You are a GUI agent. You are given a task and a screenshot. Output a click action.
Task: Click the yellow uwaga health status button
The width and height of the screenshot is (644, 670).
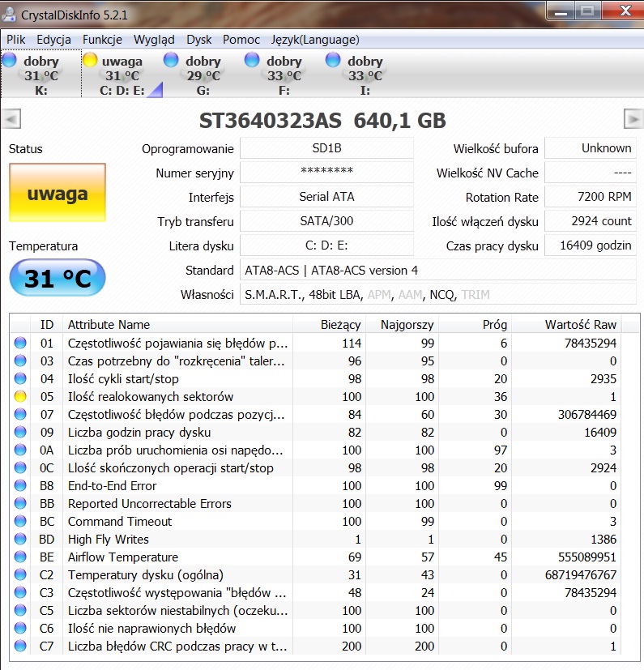(x=58, y=193)
